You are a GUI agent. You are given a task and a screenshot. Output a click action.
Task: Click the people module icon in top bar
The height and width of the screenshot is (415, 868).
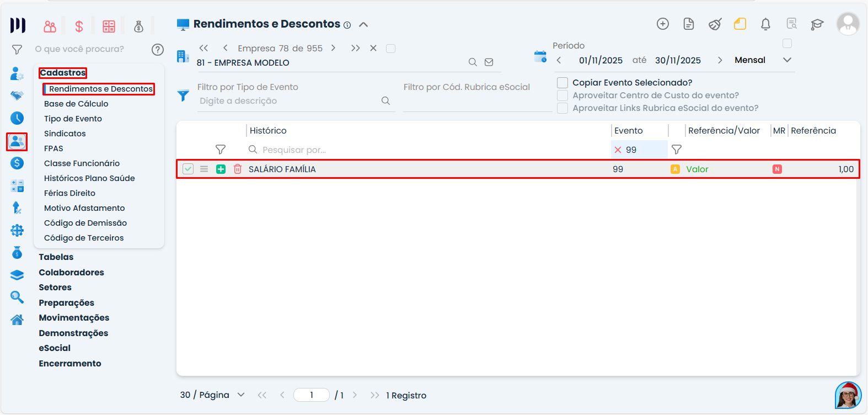[50, 26]
